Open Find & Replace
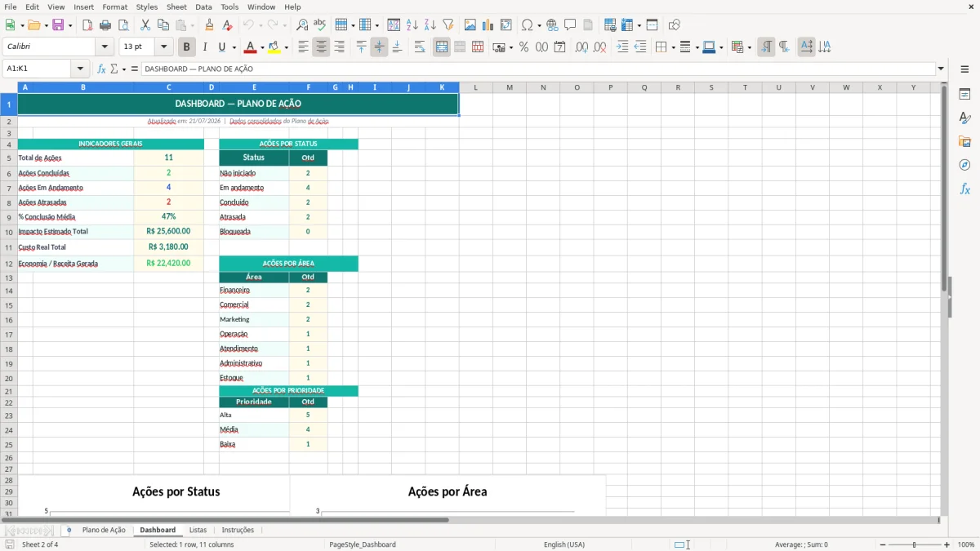 click(302, 25)
